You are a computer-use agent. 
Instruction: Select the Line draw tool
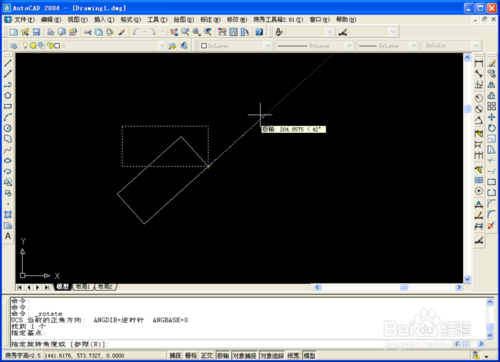8,63
